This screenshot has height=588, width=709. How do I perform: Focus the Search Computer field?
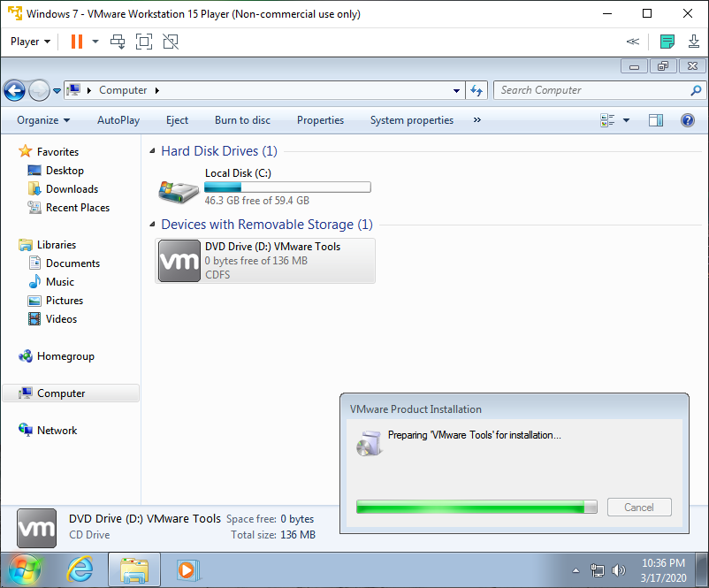pos(592,90)
